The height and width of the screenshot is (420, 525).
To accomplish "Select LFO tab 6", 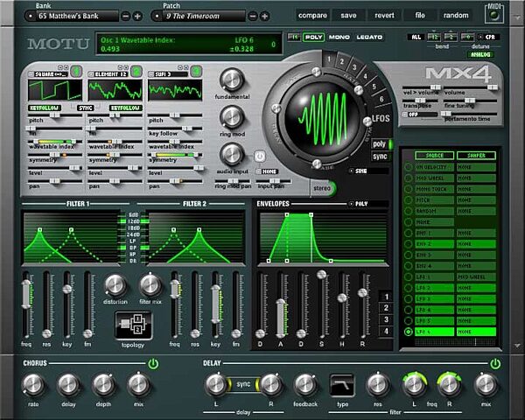I will tap(381, 99).
